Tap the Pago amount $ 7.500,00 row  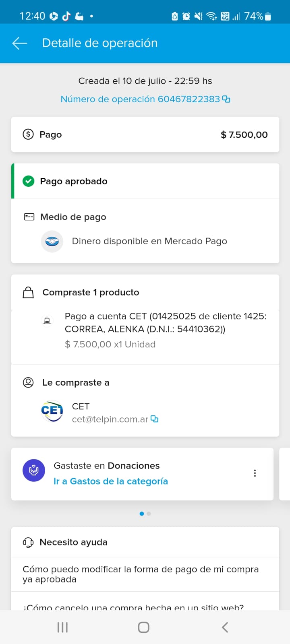tap(145, 134)
